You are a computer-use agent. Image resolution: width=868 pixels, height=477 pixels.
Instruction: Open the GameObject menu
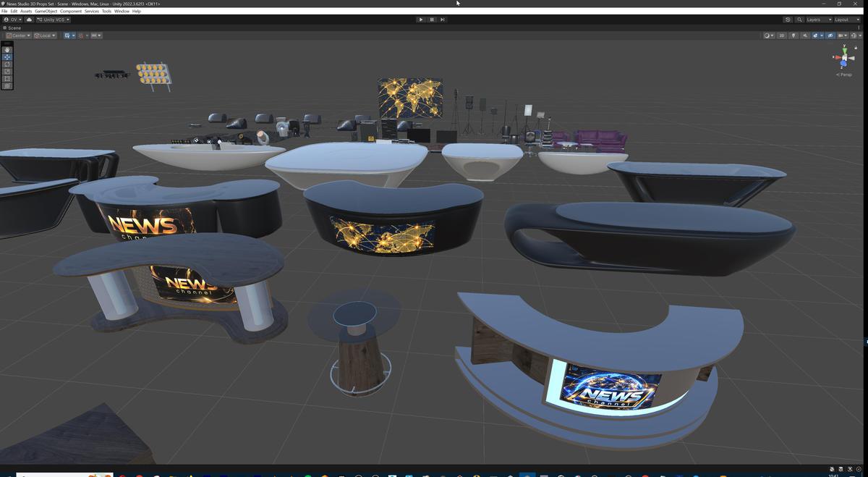(46, 12)
